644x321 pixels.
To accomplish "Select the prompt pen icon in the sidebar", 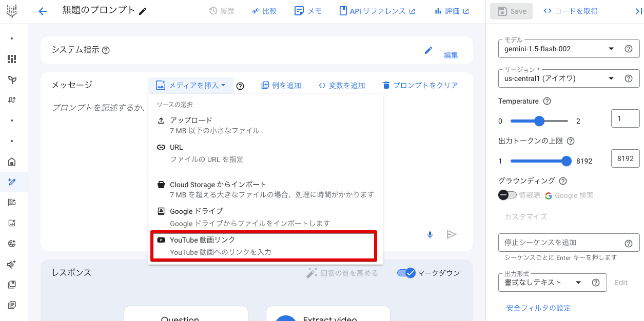I will click(11, 182).
